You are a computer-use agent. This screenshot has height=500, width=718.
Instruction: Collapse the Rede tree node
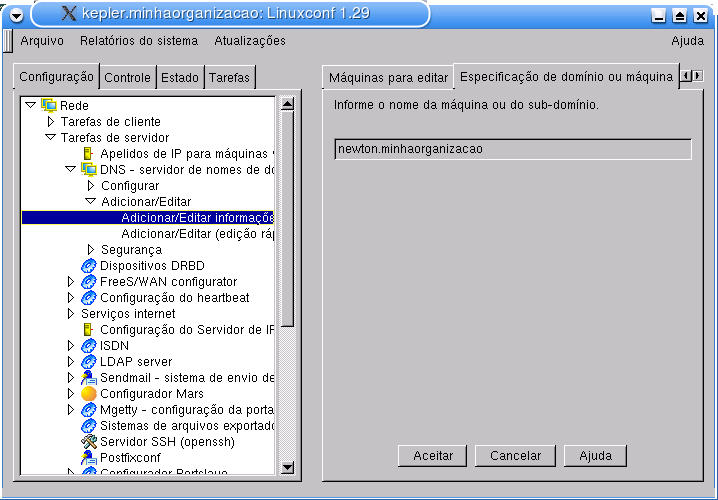pos(31,105)
